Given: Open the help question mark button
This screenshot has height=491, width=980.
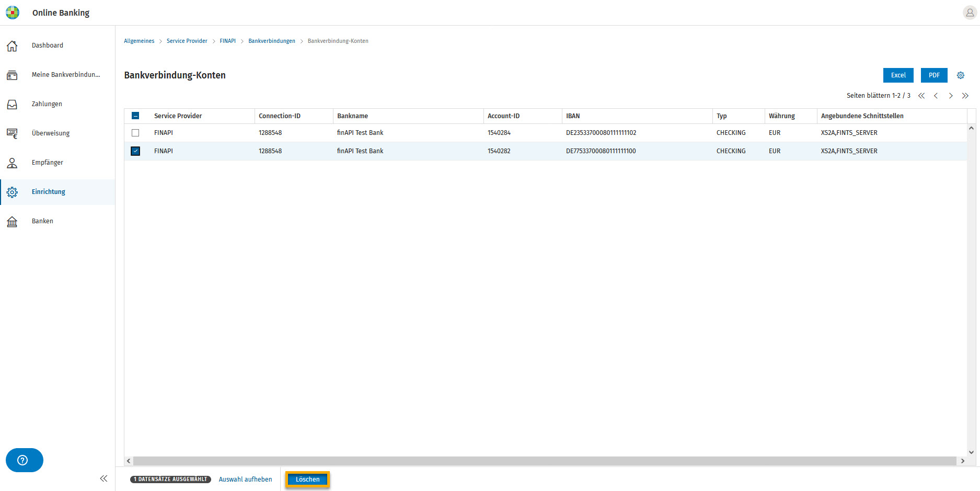Looking at the screenshot, I should pyautogui.click(x=25, y=460).
